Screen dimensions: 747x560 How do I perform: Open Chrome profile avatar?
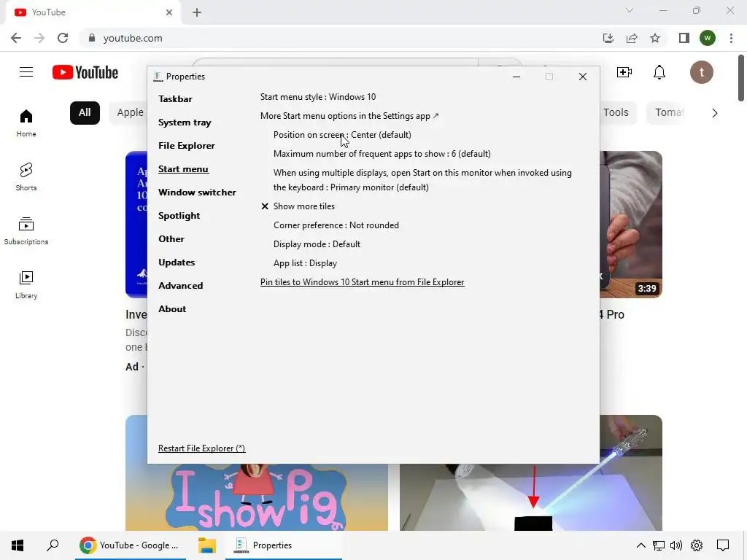click(x=708, y=38)
